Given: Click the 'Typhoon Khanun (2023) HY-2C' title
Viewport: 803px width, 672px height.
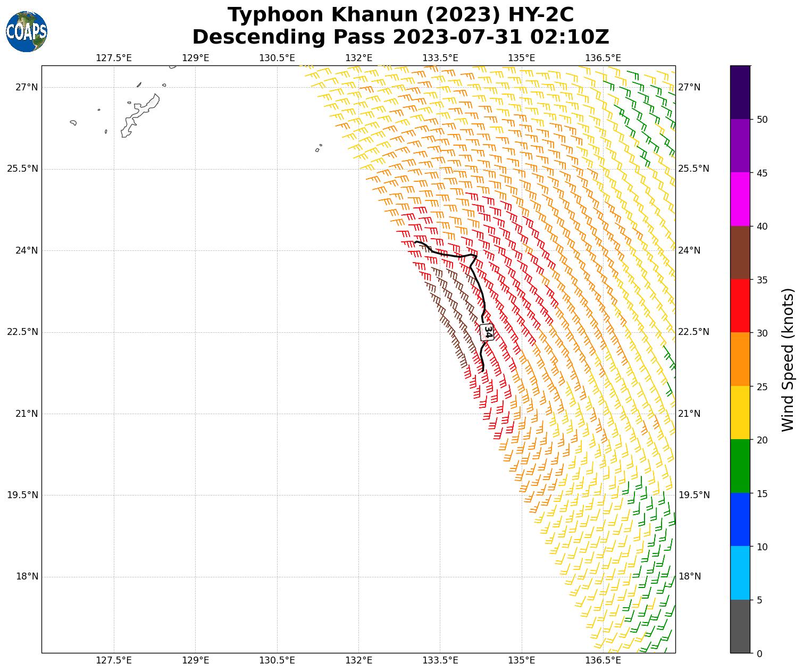Looking at the screenshot, I should click(x=400, y=15).
